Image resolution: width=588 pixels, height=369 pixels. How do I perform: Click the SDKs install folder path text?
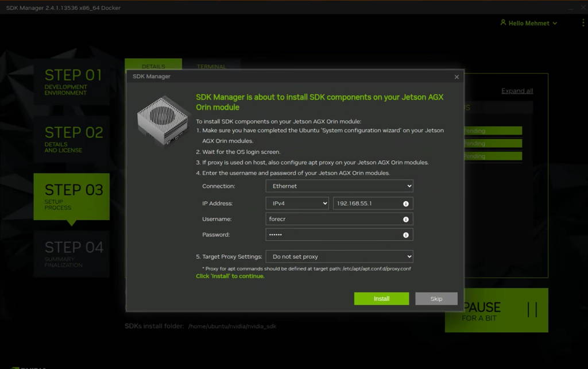pyautogui.click(x=232, y=326)
